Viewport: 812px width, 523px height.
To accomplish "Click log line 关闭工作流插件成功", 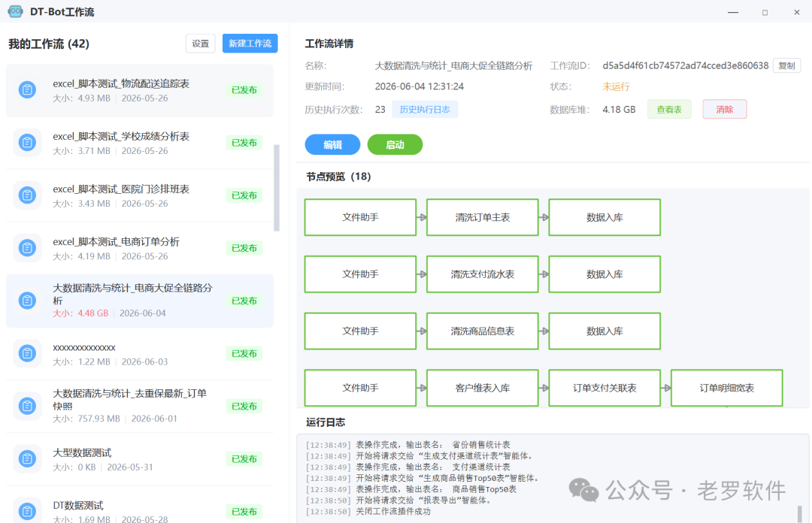I will (368, 512).
